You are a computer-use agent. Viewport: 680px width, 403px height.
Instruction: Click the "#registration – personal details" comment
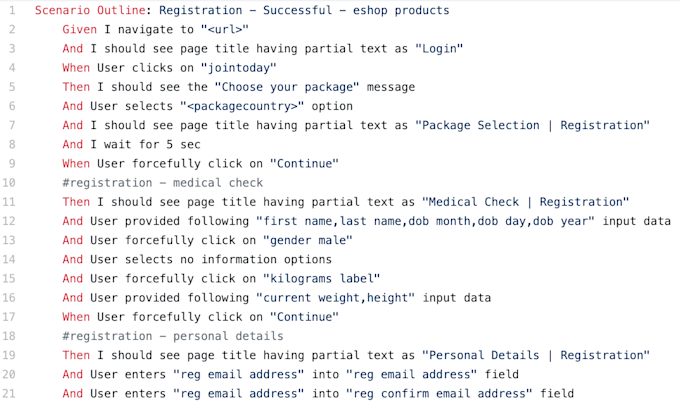pyautogui.click(x=173, y=336)
